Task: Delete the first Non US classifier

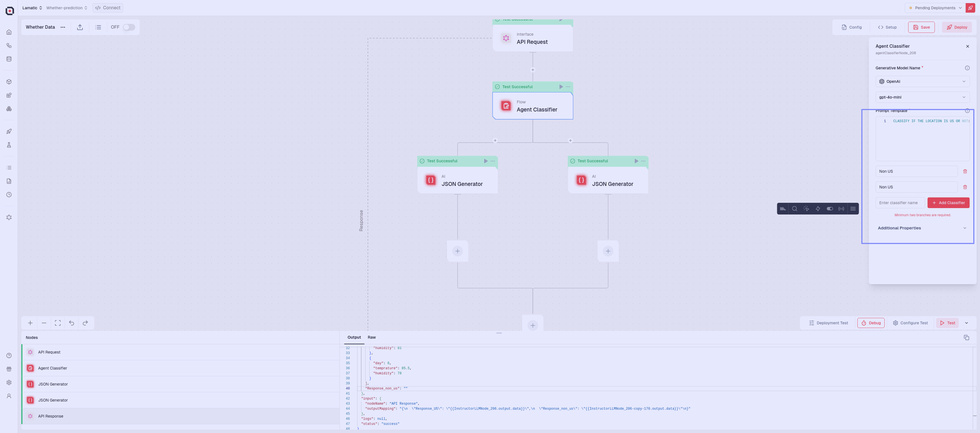Action: (x=965, y=171)
